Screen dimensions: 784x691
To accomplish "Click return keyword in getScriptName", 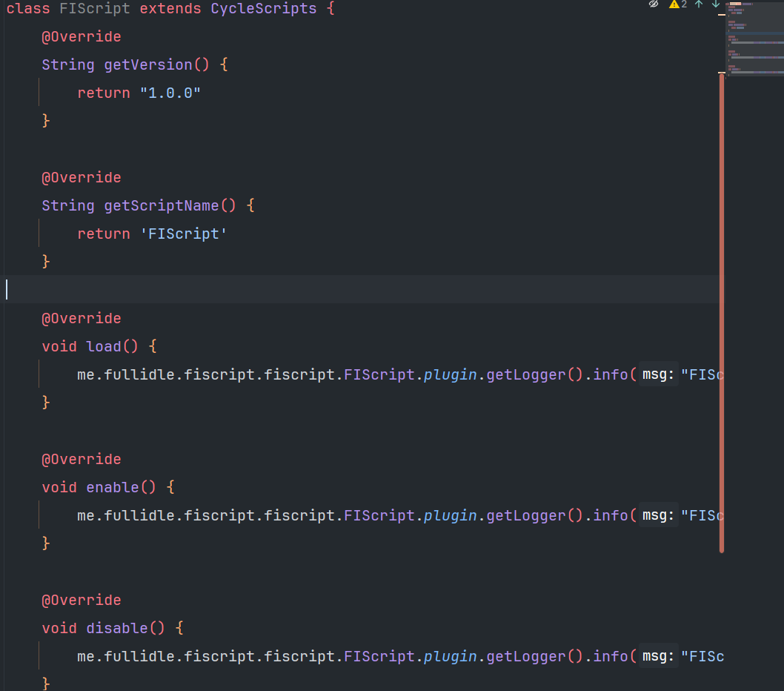I will pyautogui.click(x=104, y=234).
